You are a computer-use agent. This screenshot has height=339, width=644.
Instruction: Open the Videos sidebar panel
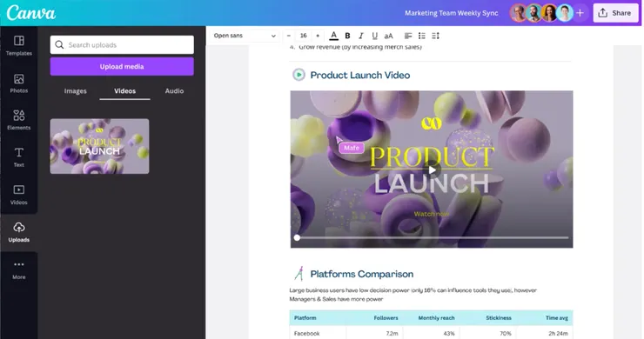click(x=19, y=195)
